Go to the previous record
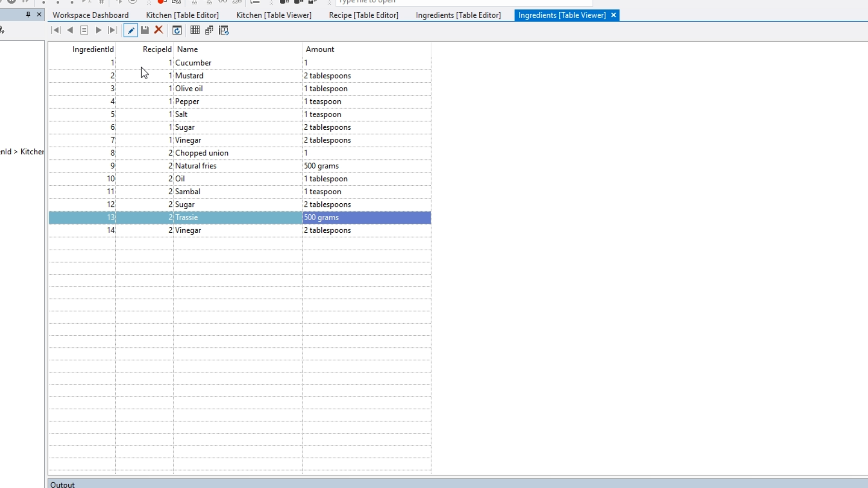Screen dimensions: 868x488 click(x=70, y=30)
